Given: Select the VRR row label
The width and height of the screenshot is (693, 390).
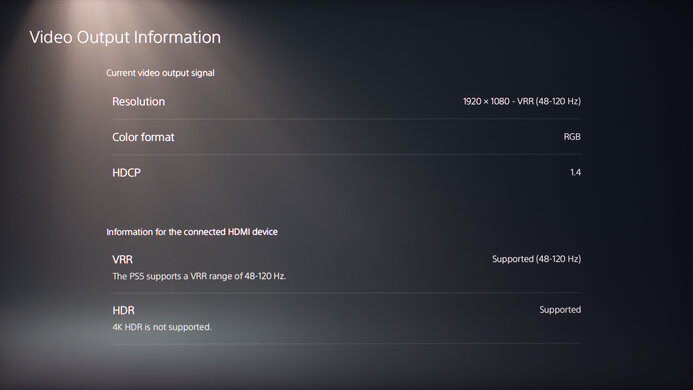Looking at the screenshot, I should pyautogui.click(x=122, y=260).
